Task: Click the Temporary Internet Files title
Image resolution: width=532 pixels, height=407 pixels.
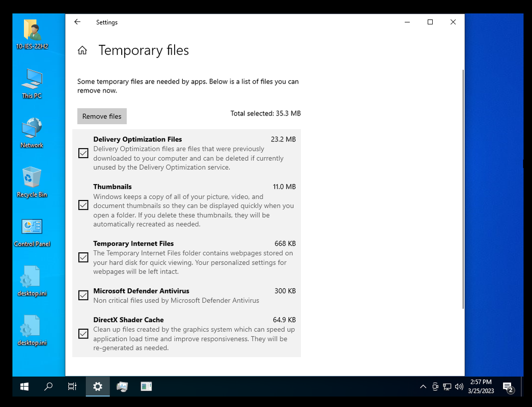Action: (133, 244)
